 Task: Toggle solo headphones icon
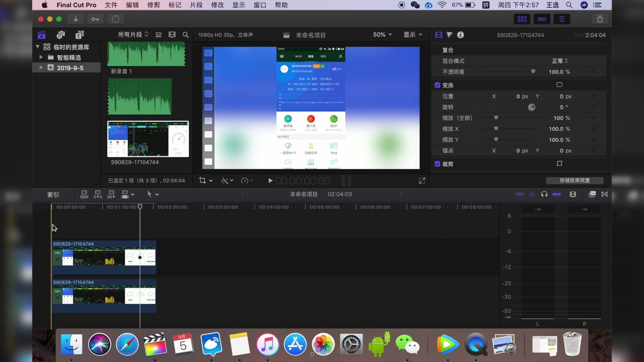click(544, 194)
